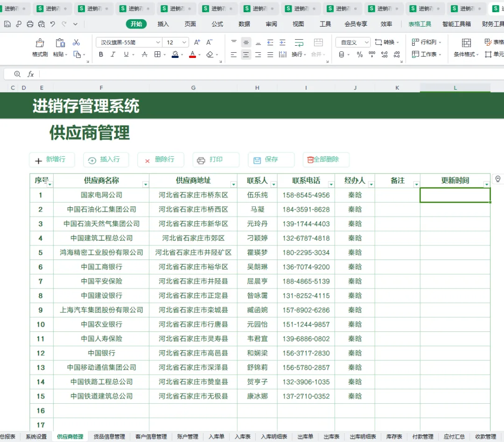
Task: Toggle underline formatting
Action: pos(126,54)
